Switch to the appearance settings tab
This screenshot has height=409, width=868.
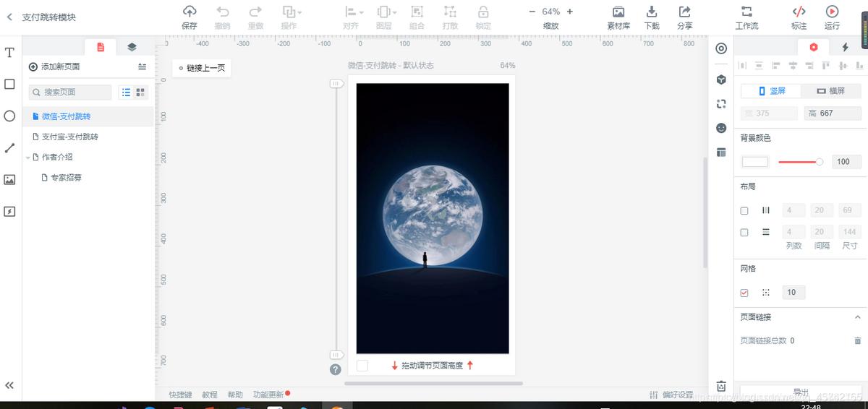(x=814, y=47)
